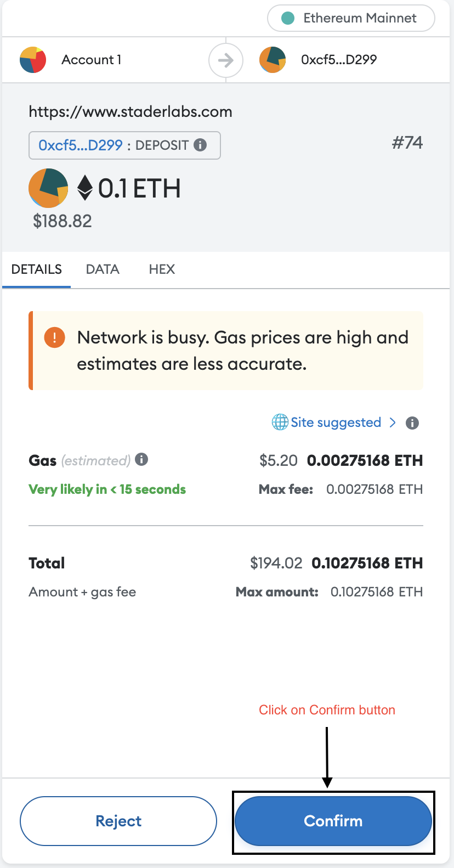
Task: Click the info icon right of Site suggested
Action: tap(412, 423)
